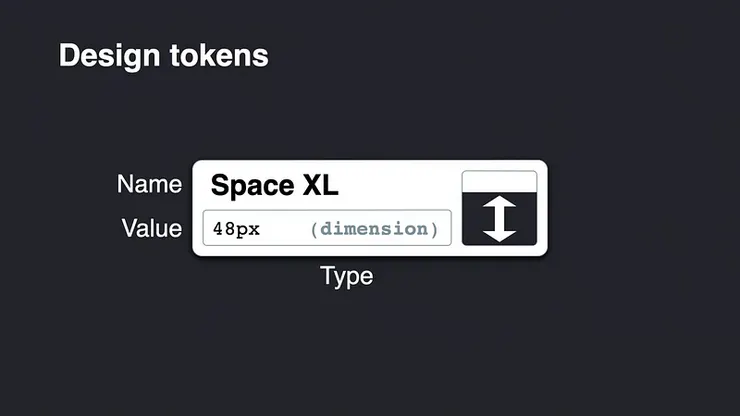Click the "XL" part of the token name
Image resolution: width=740 pixels, height=416 pixels.
(x=319, y=186)
